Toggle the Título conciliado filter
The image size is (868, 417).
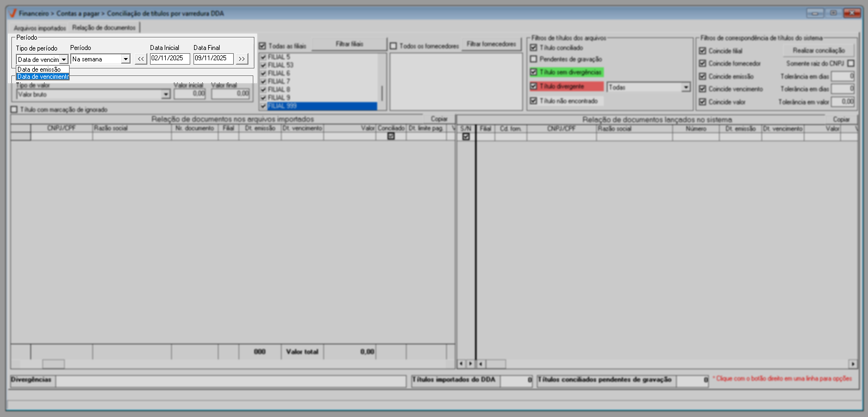534,48
